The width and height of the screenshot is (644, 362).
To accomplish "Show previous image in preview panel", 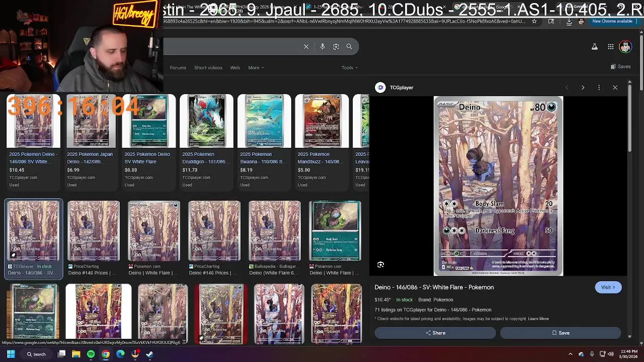I will click(567, 87).
